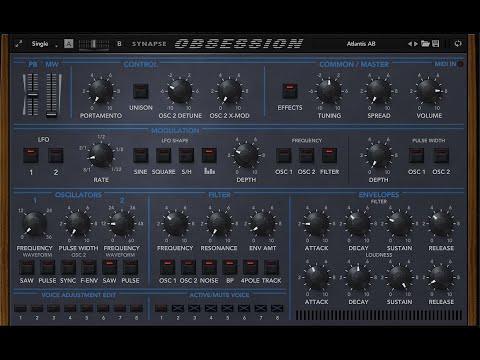Image resolution: width=480 pixels, height=360 pixels.
Task: Click the filter Frequency knob
Action: pyautogui.click(x=175, y=223)
